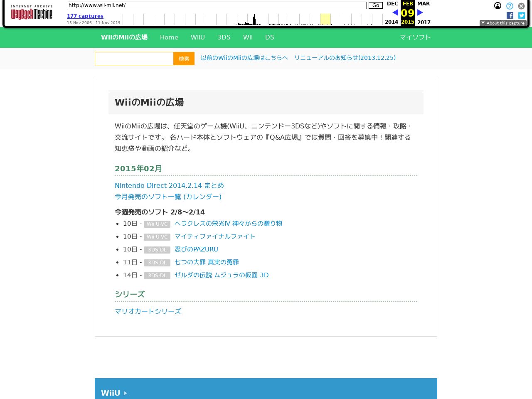Click the WiiのMiiの広場 brand link

[x=124, y=37]
